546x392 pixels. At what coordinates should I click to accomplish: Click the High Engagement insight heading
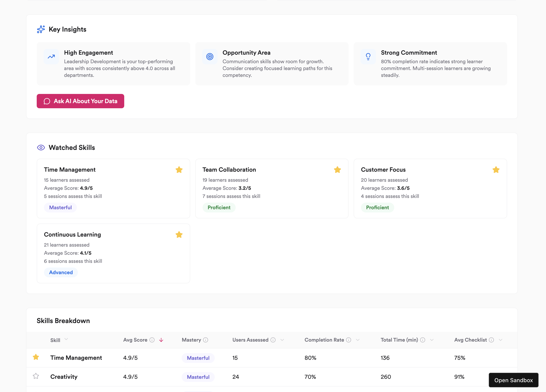tap(88, 53)
